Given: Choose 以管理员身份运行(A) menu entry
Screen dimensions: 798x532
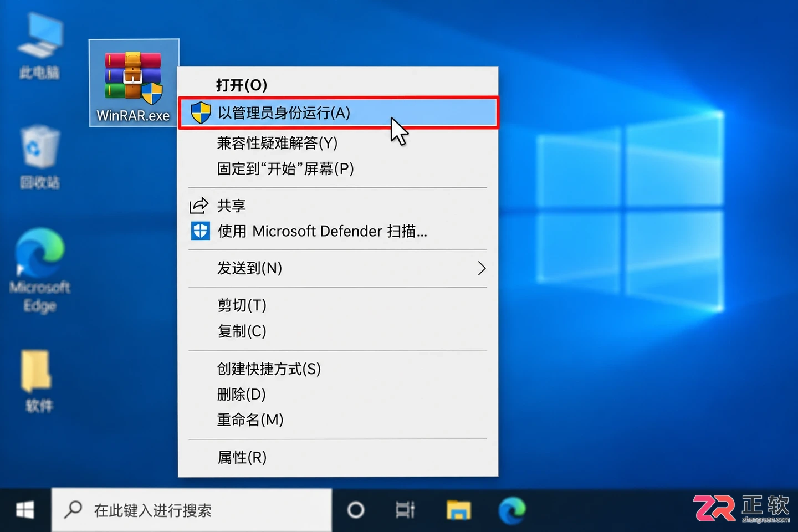Looking at the screenshot, I should pyautogui.click(x=338, y=113).
